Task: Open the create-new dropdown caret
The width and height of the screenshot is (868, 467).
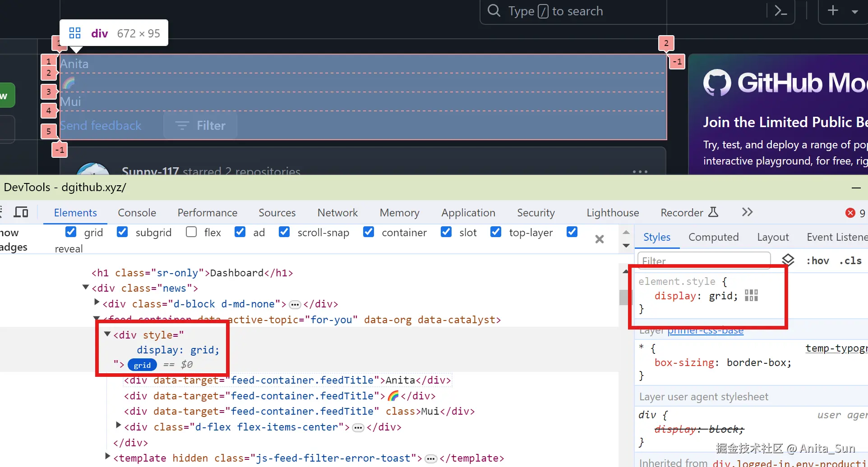Action: click(855, 12)
